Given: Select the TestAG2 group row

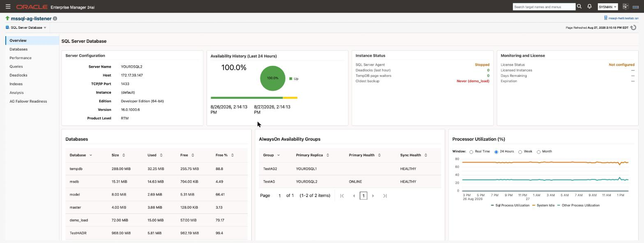Looking at the screenshot, I should click(350, 169).
